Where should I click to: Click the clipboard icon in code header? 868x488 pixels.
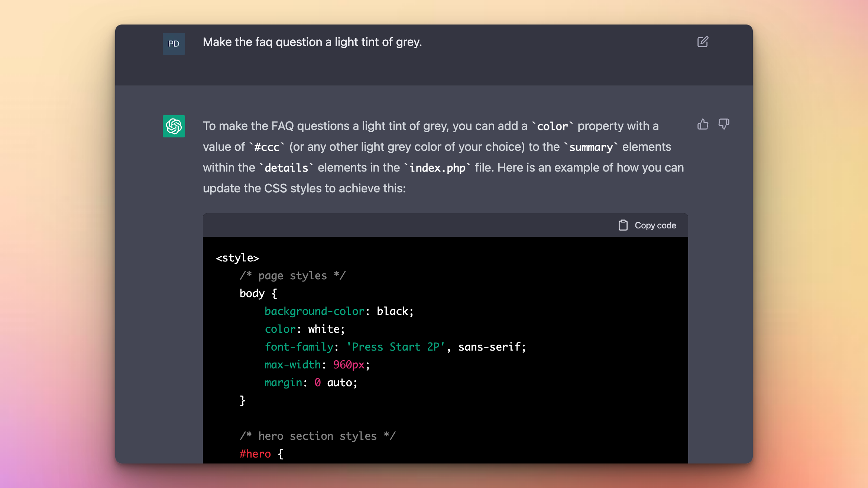(x=623, y=225)
